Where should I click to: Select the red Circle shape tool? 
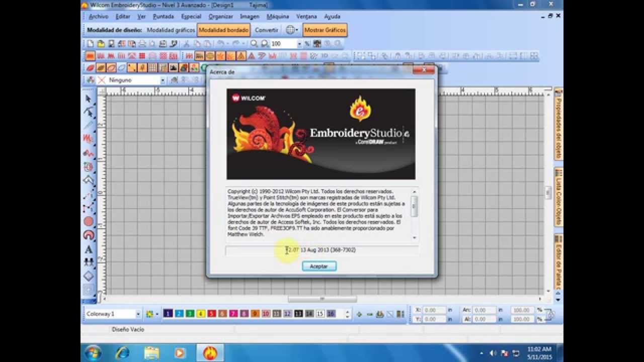pyautogui.click(x=89, y=221)
